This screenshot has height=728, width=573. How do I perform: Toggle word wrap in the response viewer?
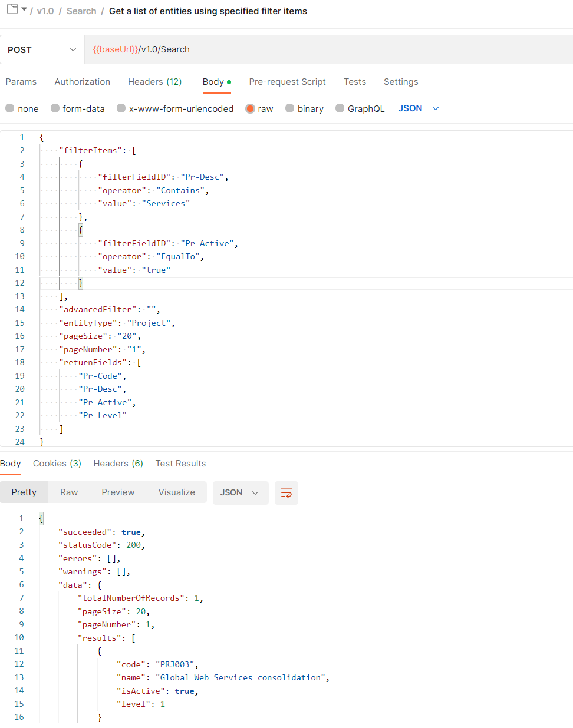[286, 492]
